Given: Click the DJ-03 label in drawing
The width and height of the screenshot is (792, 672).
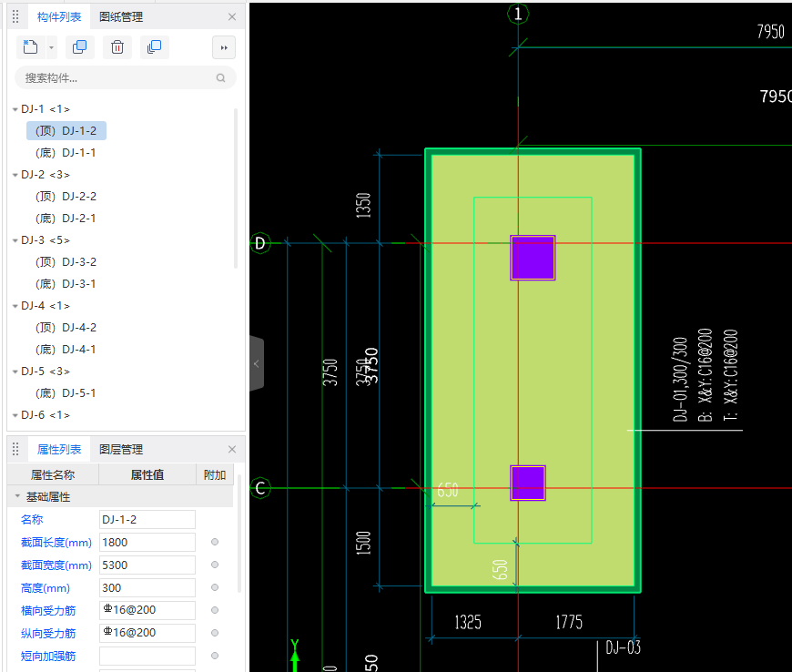Looking at the screenshot, I should pyautogui.click(x=623, y=647).
